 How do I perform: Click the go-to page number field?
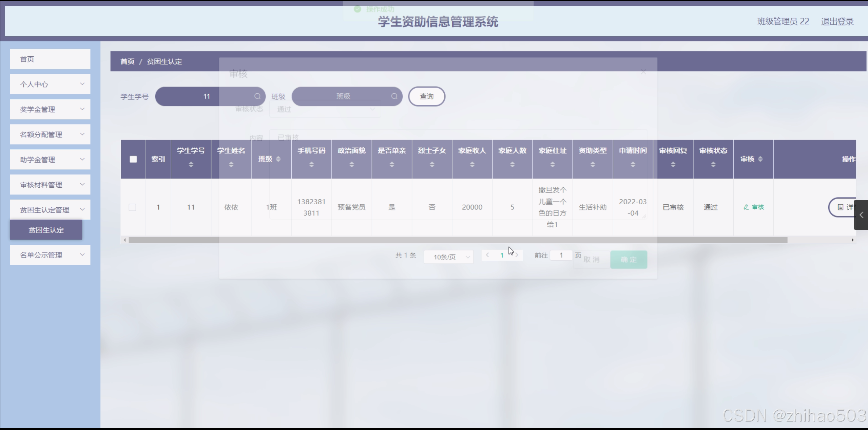tap(561, 255)
